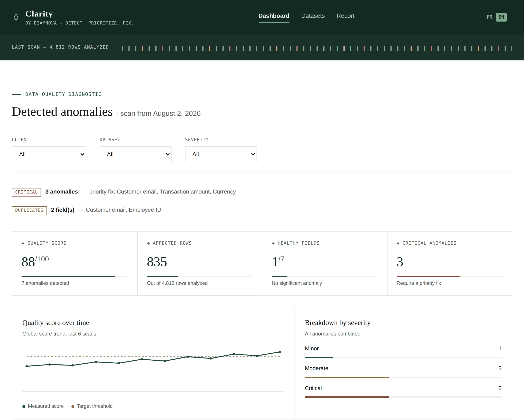The width and height of the screenshot is (524, 420).
Task: Click the Minor severity row
Action: pyautogui.click(x=403, y=352)
